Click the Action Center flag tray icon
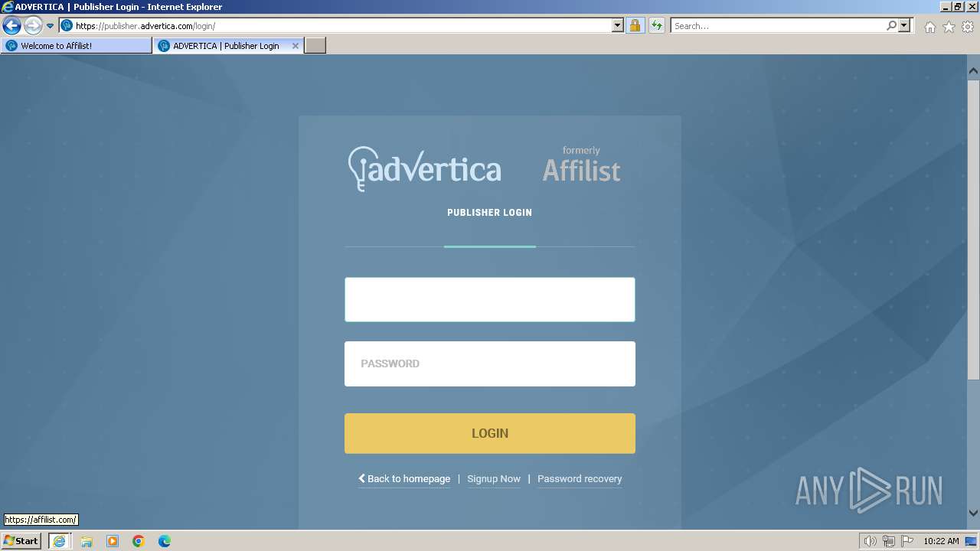 tap(907, 541)
